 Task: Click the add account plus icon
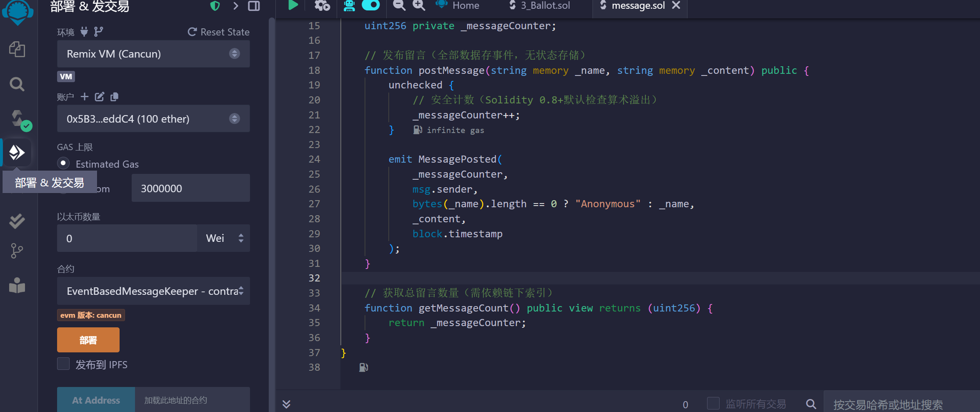point(85,97)
